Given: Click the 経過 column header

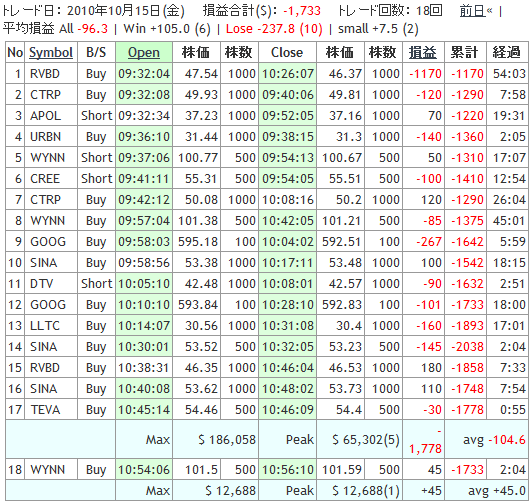Looking at the screenshot, I should (507, 53).
